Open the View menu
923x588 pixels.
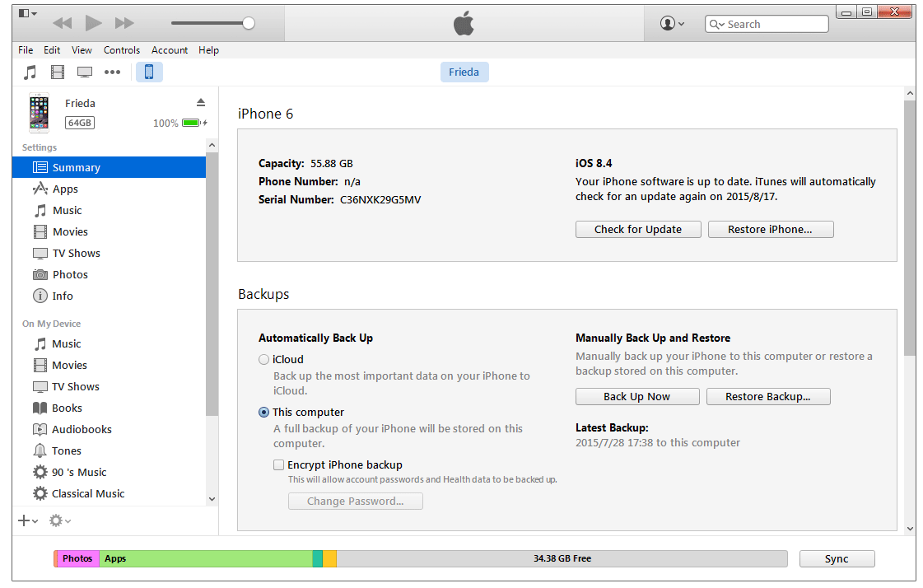coord(82,50)
